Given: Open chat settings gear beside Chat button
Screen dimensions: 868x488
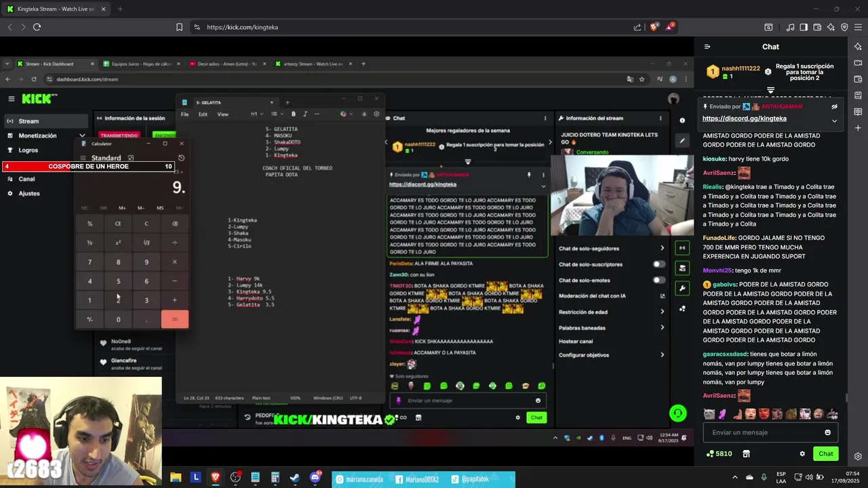Looking at the screenshot, I should pyautogui.click(x=802, y=453).
